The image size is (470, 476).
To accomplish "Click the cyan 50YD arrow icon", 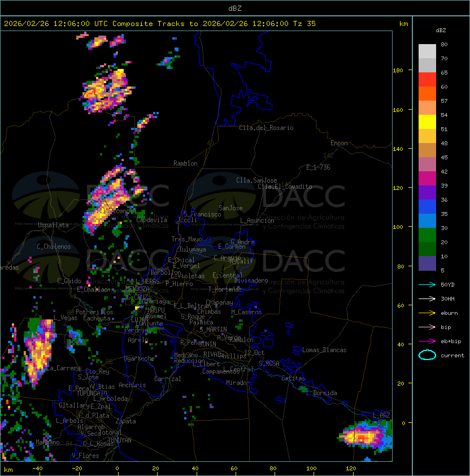I will pos(427,284).
